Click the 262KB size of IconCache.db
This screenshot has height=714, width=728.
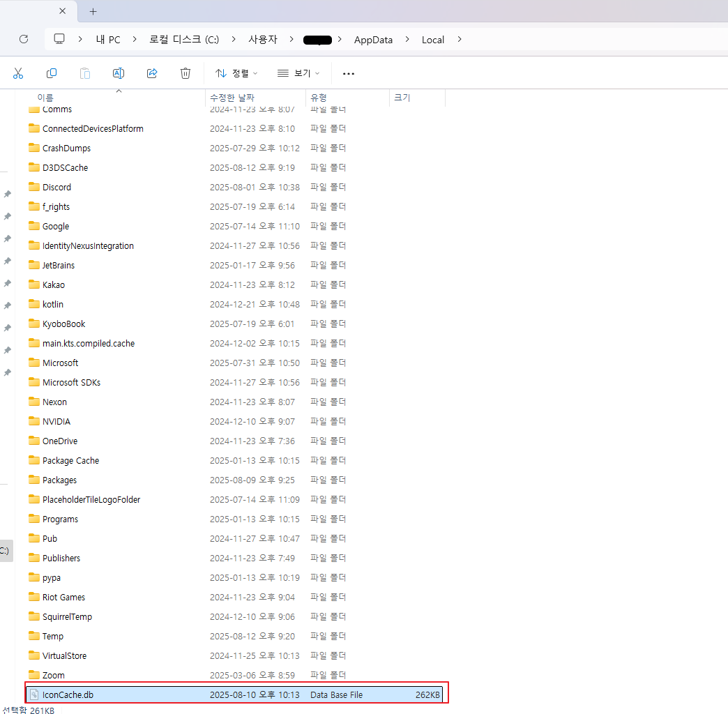[427, 694]
